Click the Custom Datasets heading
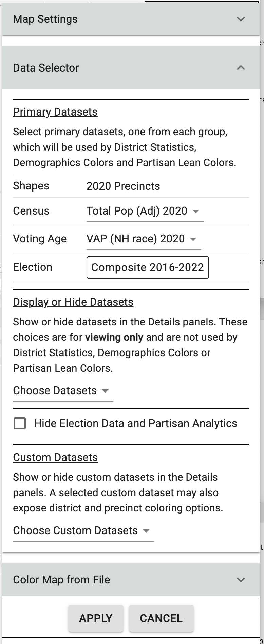 [x=55, y=457]
